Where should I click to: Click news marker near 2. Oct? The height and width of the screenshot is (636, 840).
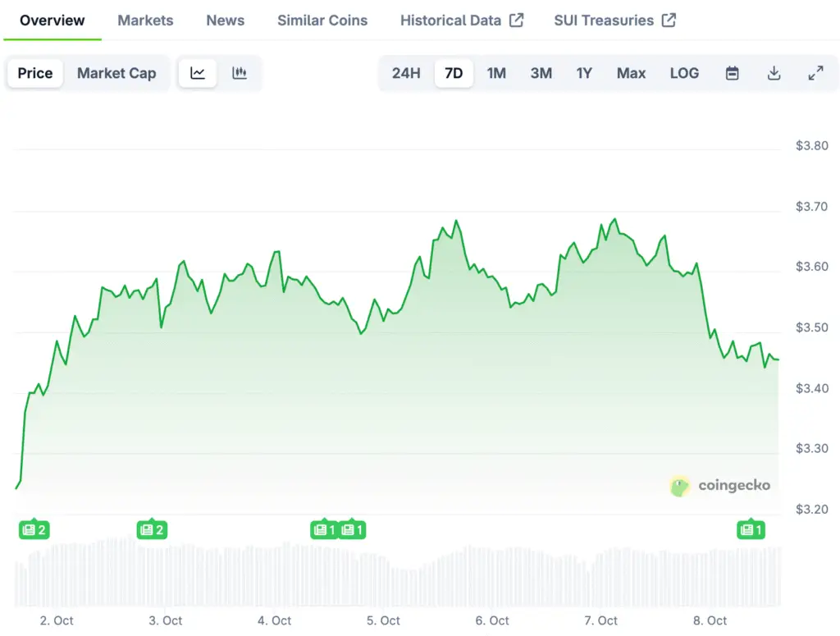[x=34, y=530]
